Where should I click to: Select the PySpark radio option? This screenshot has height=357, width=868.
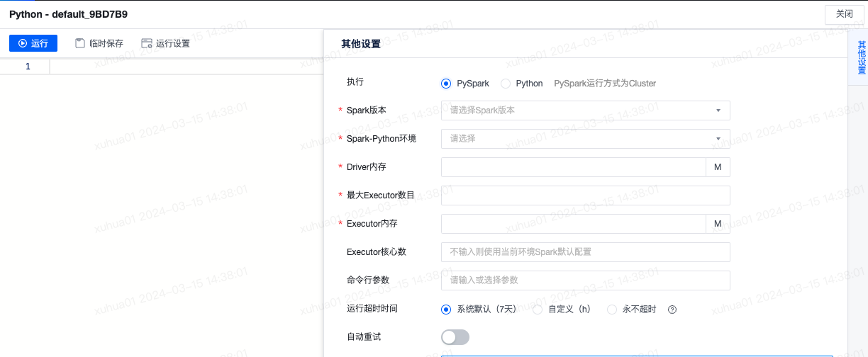[446, 84]
